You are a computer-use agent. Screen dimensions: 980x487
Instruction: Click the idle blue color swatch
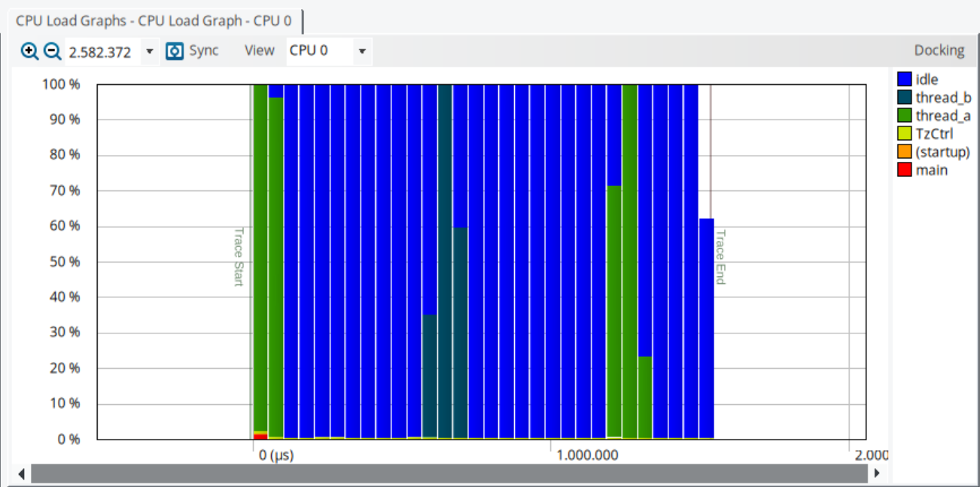[x=904, y=79]
